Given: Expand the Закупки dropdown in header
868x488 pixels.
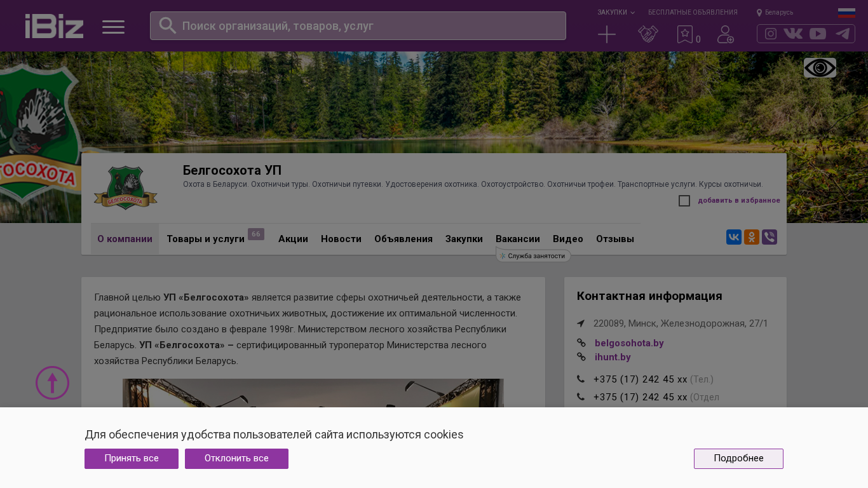Looking at the screenshot, I should pos(616,12).
